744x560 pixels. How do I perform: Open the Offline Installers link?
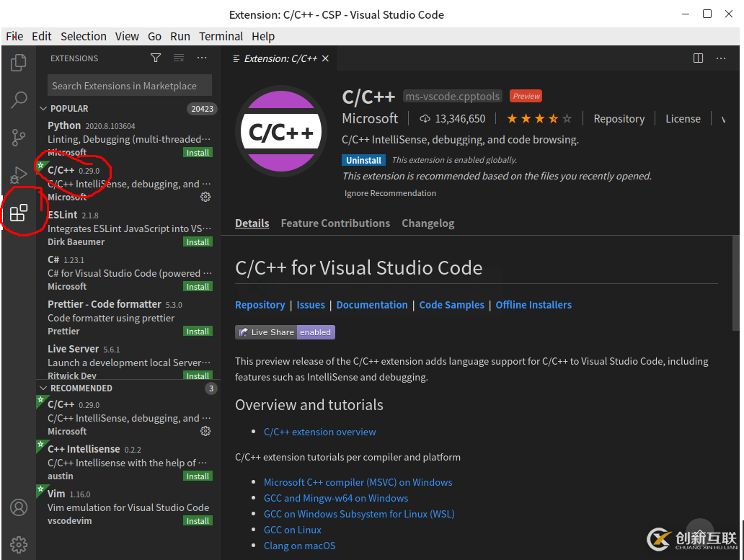click(533, 305)
